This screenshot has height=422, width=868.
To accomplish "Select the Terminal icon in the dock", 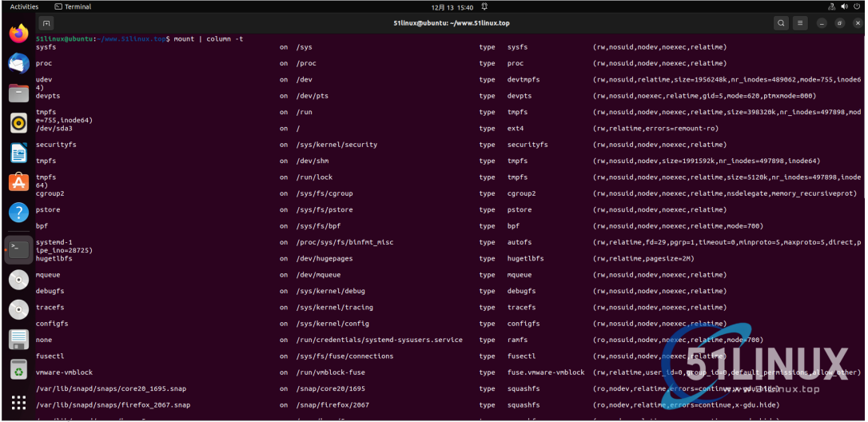I will (x=19, y=249).
